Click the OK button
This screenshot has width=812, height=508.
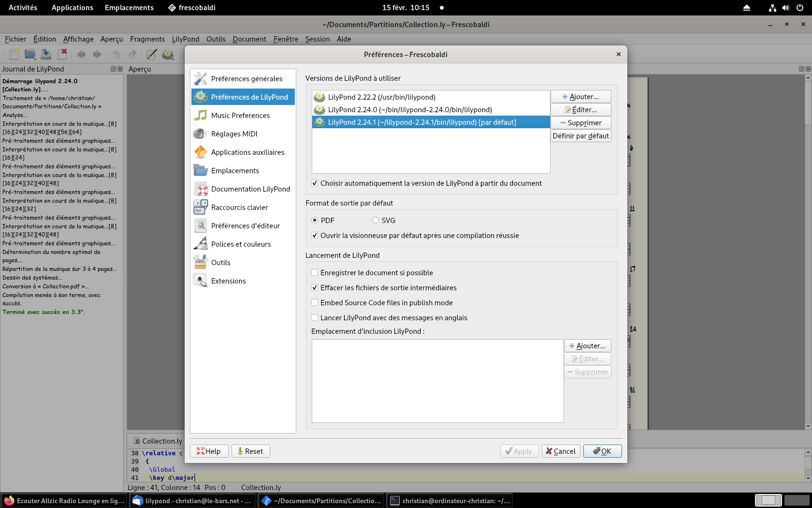click(602, 451)
